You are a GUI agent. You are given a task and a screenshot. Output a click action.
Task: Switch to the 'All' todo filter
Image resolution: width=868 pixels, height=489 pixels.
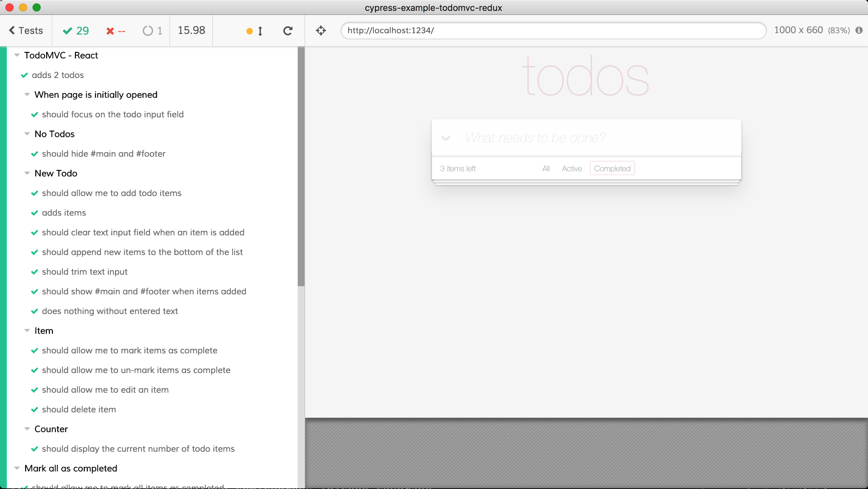pyautogui.click(x=546, y=168)
